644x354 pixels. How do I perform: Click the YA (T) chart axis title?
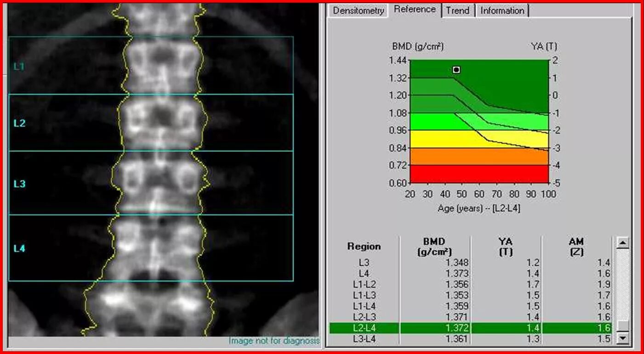(x=544, y=46)
